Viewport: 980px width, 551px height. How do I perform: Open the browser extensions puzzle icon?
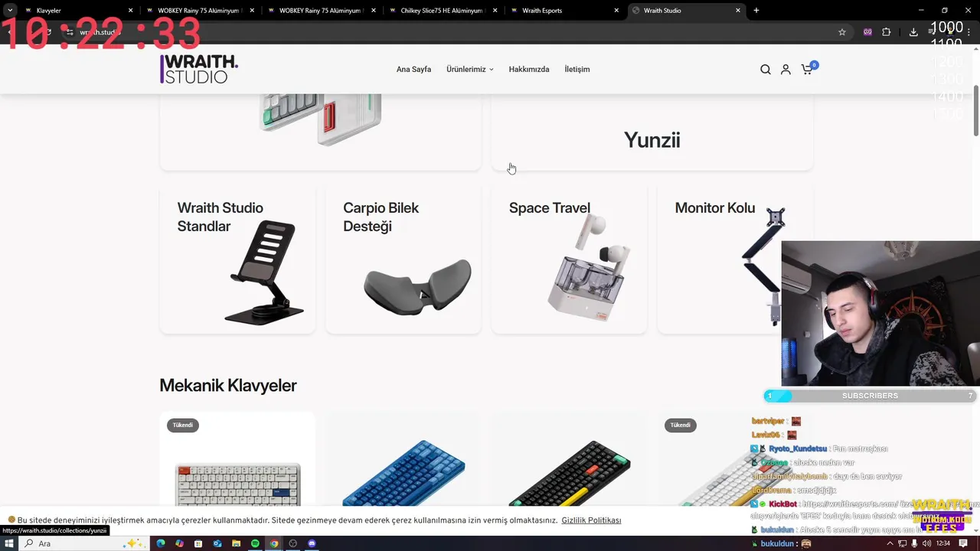887,32
